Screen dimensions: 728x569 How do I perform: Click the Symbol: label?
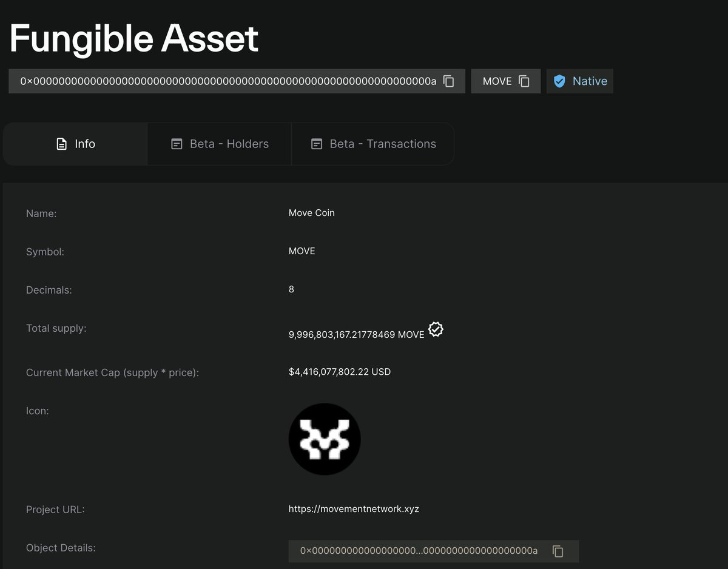[45, 252]
